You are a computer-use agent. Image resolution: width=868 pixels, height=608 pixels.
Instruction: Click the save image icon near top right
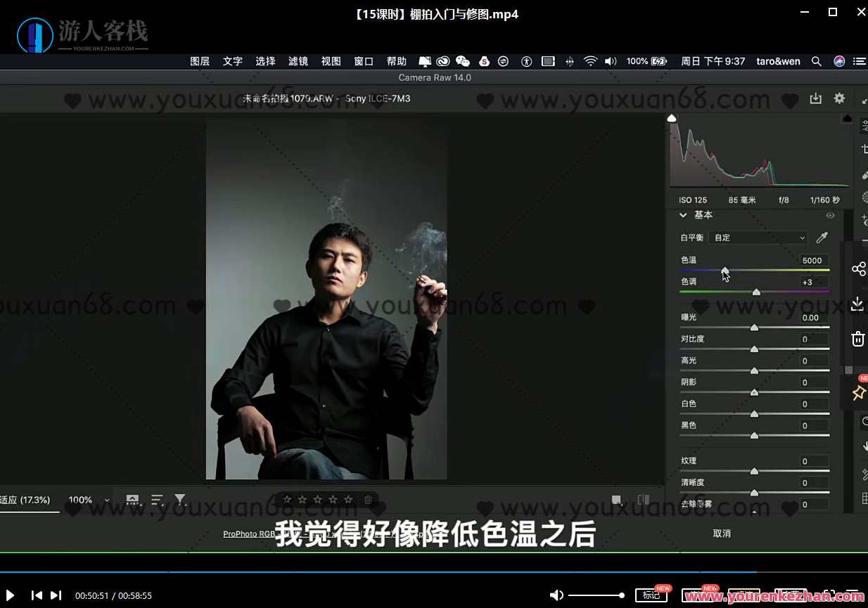point(816,98)
